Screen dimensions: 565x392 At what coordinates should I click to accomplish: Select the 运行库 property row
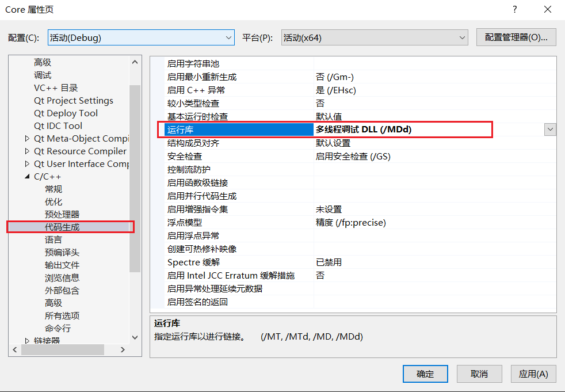(x=230, y=129)
